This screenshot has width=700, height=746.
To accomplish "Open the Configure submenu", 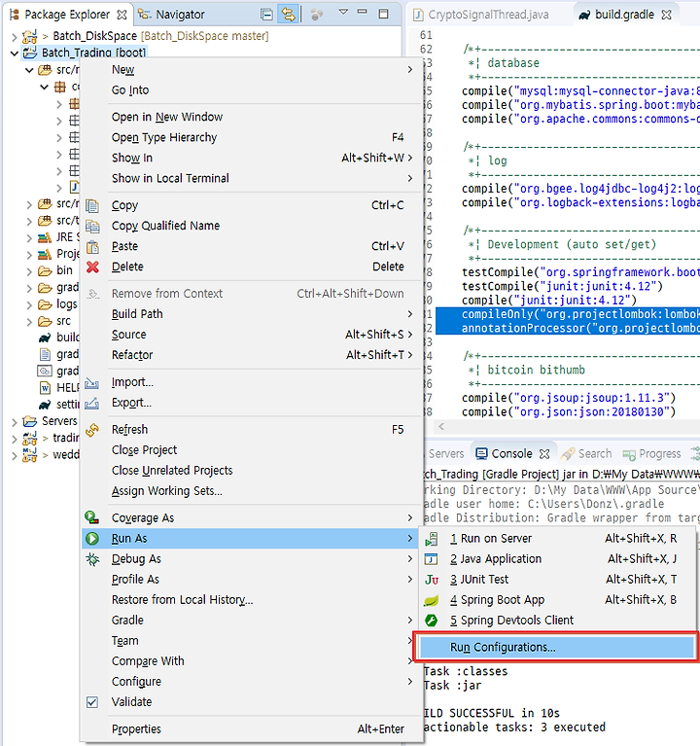I will coord(252,682).
